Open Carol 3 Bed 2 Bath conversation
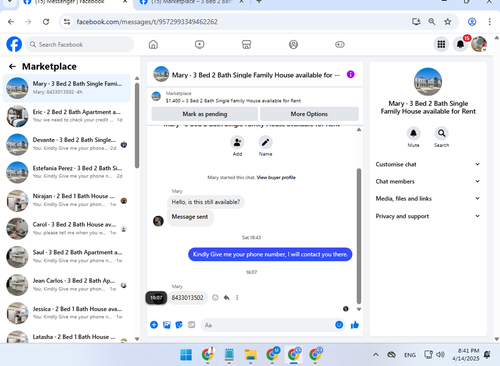This screenshot has width=500, height=366. click(67, 229)
